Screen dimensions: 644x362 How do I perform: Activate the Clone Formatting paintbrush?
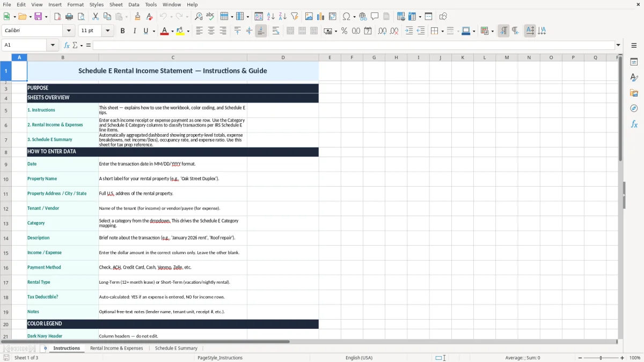pyautogui.click(x=137, y=17)
